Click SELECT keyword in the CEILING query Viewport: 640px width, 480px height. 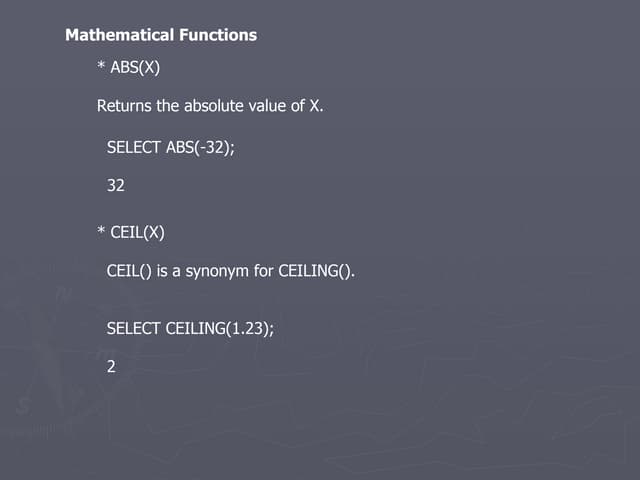pos(134,327)
